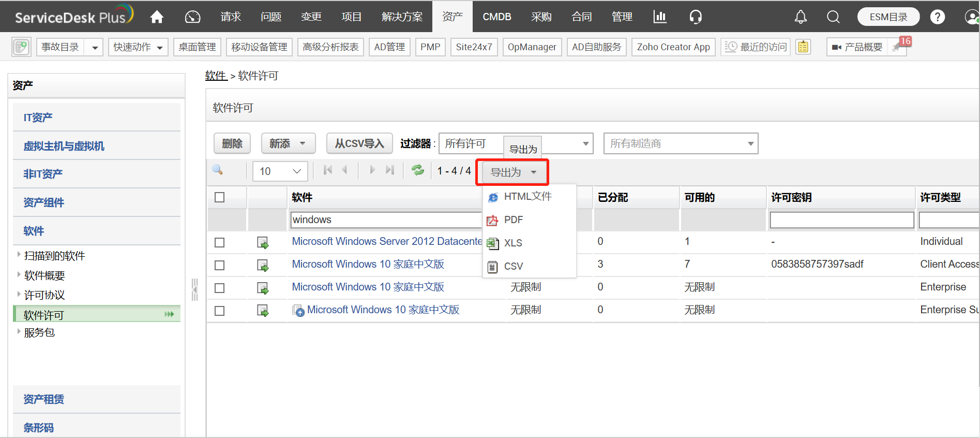Click the software filter field containing windows

[x=386, y=220]
